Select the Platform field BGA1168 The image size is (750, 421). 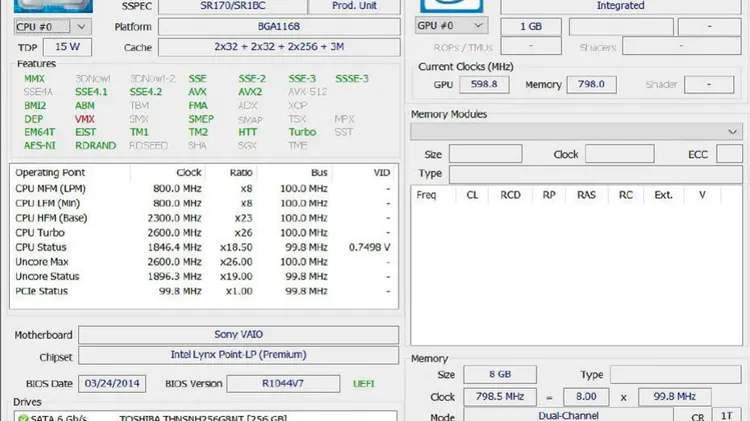click(x=279, y=26)
